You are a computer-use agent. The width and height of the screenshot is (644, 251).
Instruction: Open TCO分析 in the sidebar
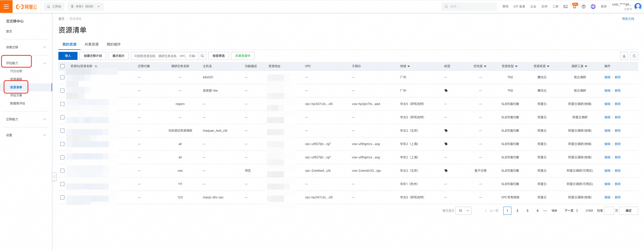click(x=16, y=71)
